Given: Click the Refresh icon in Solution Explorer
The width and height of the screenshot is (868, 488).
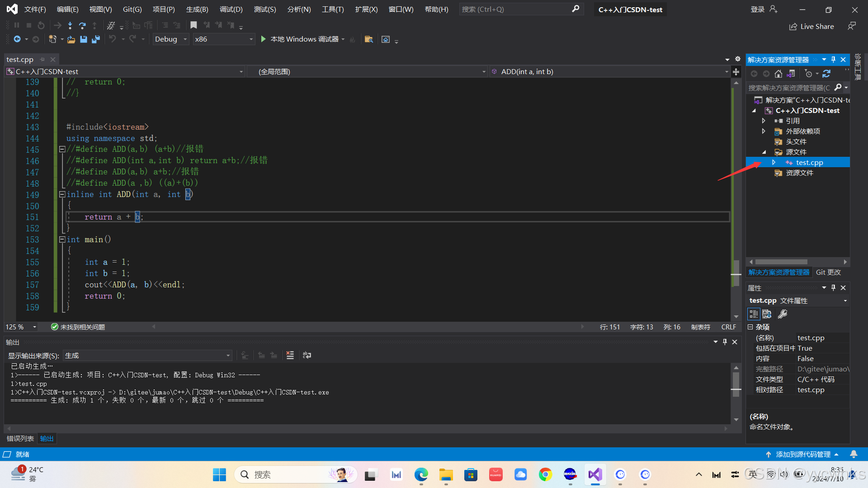Looking at the screenshot, I should click(826, 74).
